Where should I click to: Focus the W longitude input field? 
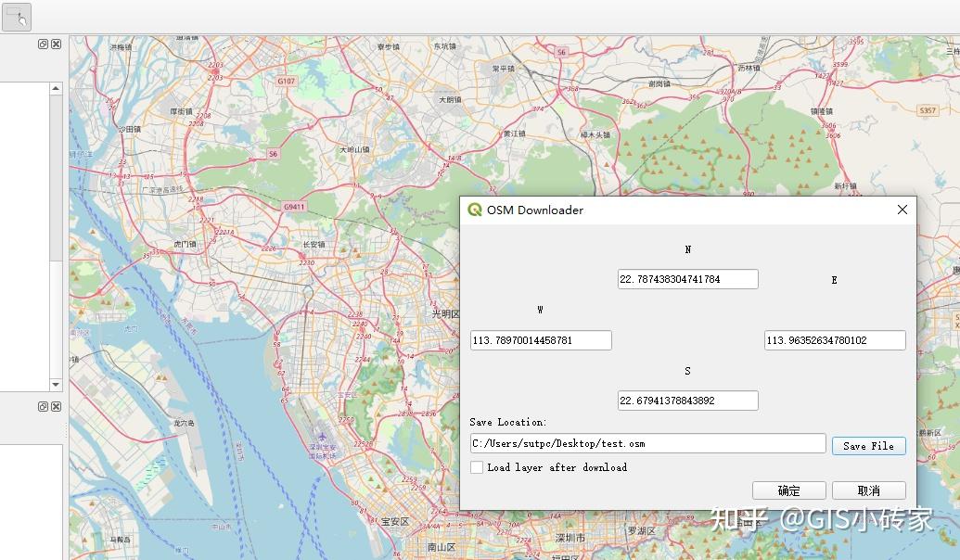pyautogui.click(x=541, y=340)
